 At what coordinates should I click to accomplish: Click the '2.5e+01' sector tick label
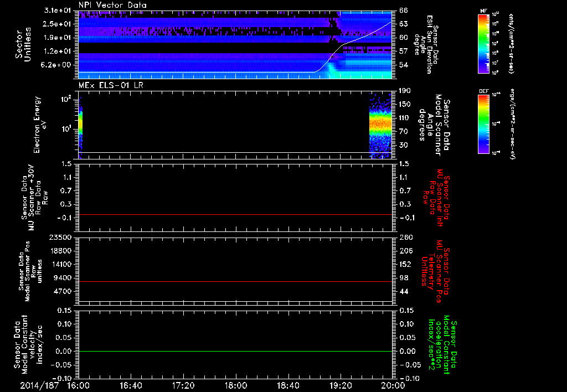58,24
